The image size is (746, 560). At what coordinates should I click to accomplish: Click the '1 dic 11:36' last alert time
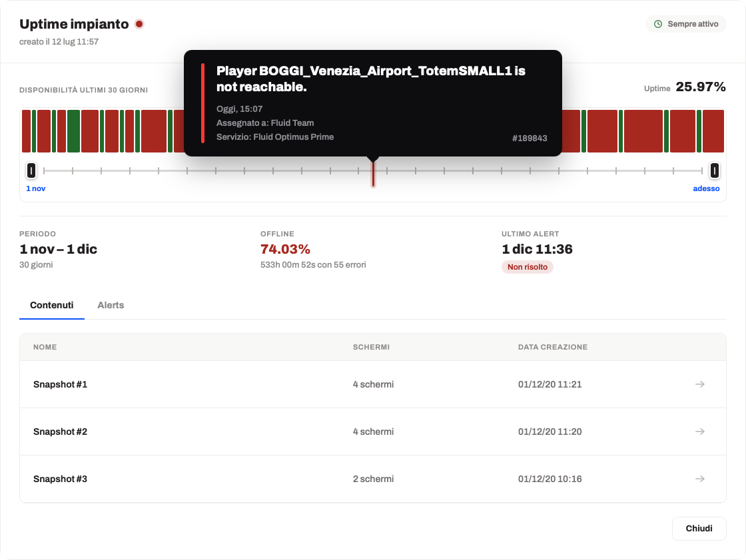(537, 249)
